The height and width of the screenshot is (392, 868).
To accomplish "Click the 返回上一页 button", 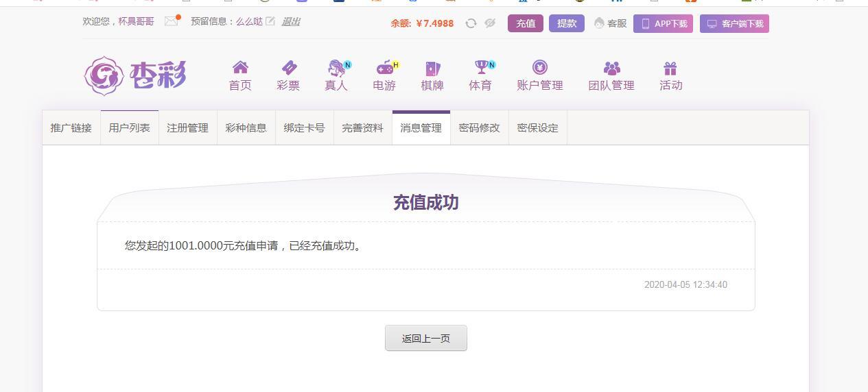I will [426, 338].
